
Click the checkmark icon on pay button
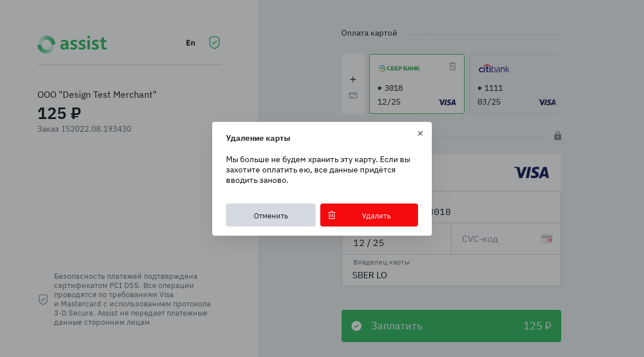click(x=356, y=326)
